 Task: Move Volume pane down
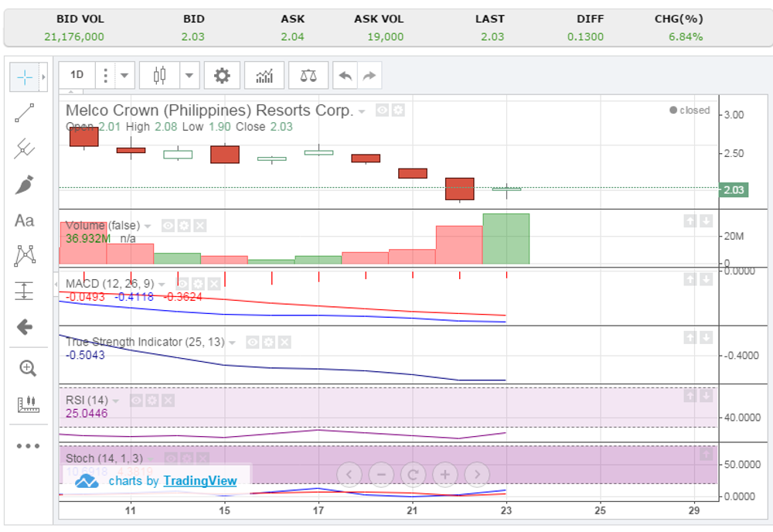click(706, 221)
